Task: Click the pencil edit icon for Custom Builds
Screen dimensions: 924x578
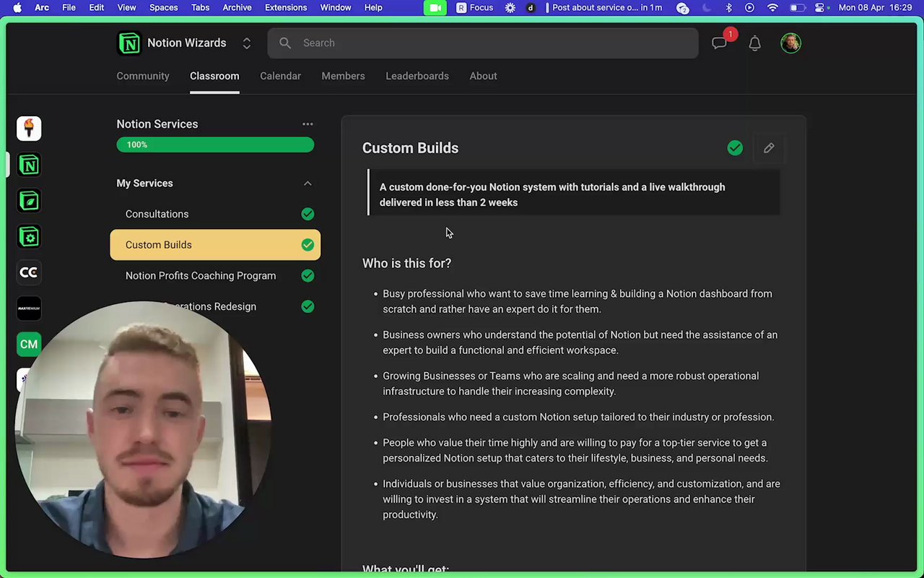Action: point(769,148)
